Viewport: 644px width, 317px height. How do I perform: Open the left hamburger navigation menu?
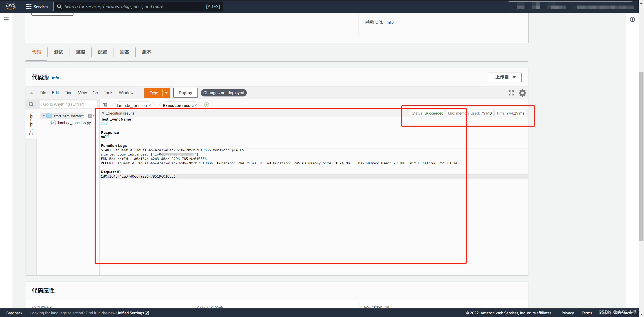6,19
